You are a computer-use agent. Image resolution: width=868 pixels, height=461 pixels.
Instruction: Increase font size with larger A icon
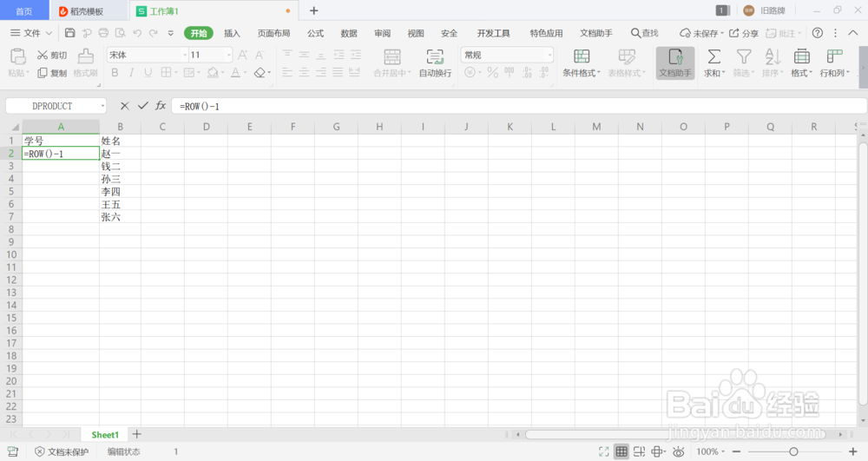coord(242,55)
